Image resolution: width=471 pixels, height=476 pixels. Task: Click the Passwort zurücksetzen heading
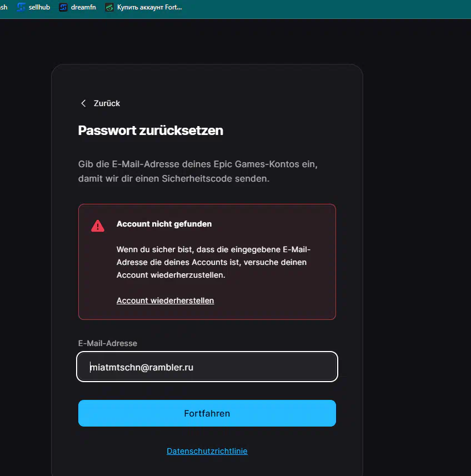(x=151, y=131)
